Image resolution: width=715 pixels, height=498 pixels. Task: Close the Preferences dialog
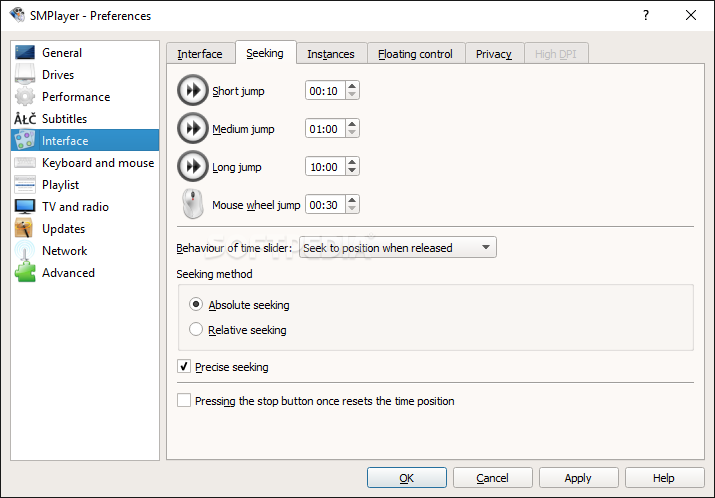[691, 15]
